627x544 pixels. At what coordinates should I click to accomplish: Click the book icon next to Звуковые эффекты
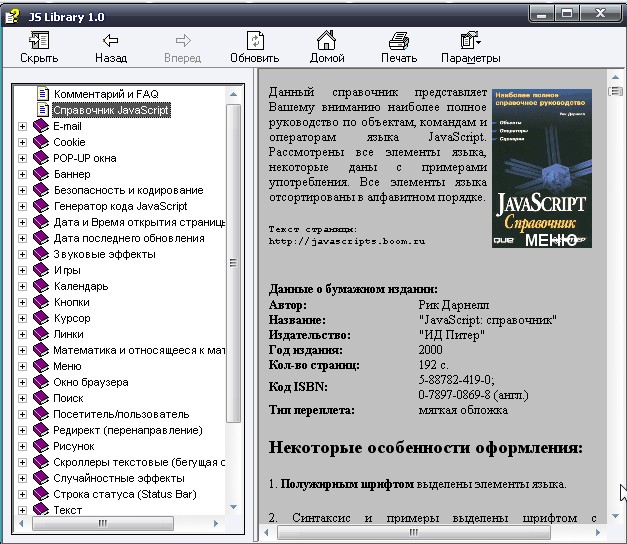click(x=41, y=254)
